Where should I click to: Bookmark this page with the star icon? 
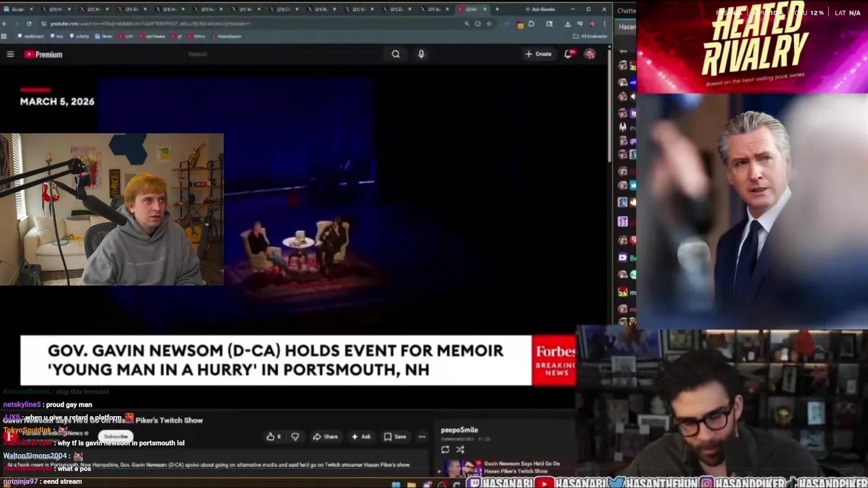tap(489, 24)
